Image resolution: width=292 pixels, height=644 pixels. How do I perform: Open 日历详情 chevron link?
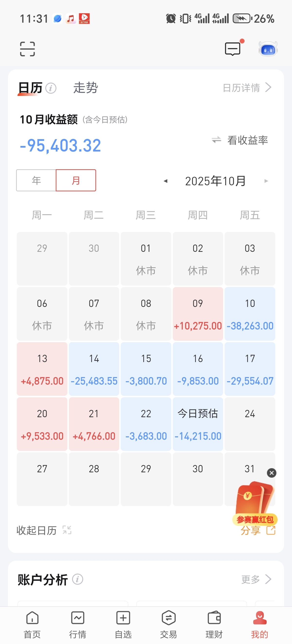pyautogui.click(x=247, y=88)
